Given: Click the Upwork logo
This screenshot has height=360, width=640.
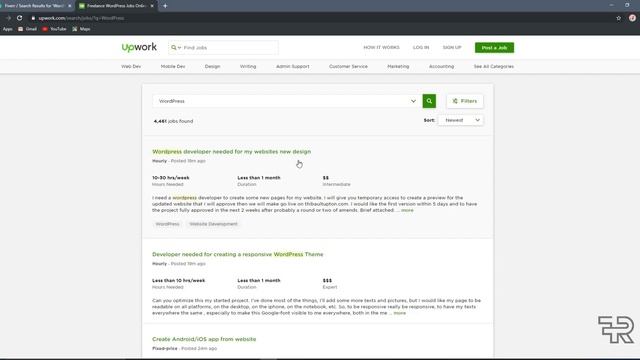Looking at the screenshot, I should pos(139,47).
